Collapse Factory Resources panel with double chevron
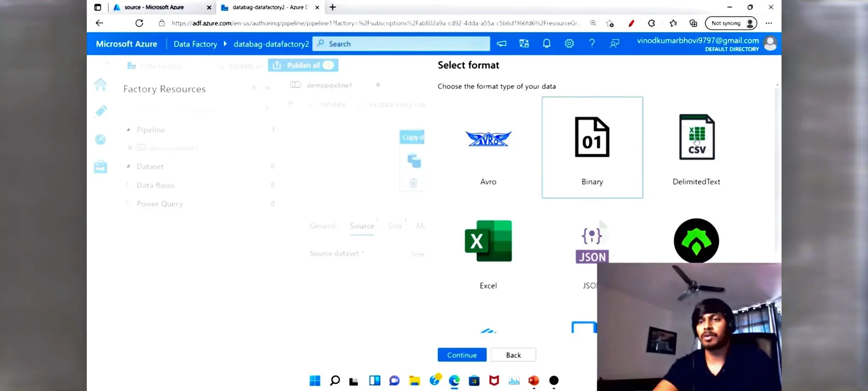 click(267, 88)
